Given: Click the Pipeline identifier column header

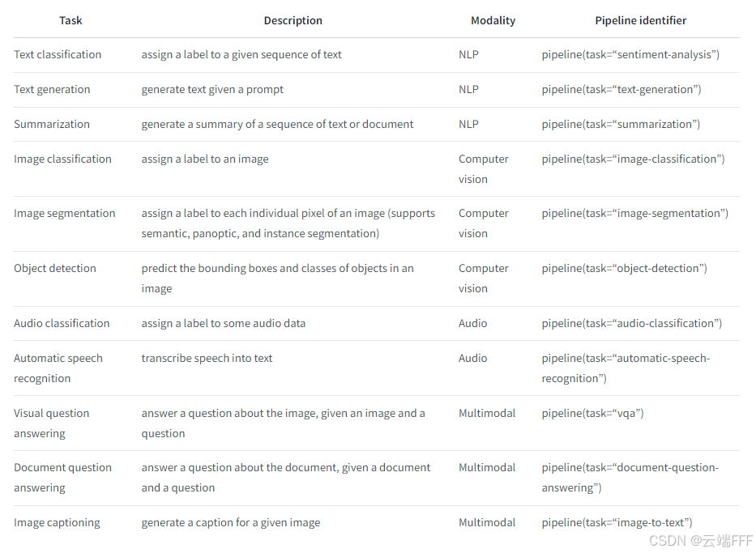Looking at the screenshot, I should tap(640, 21).
